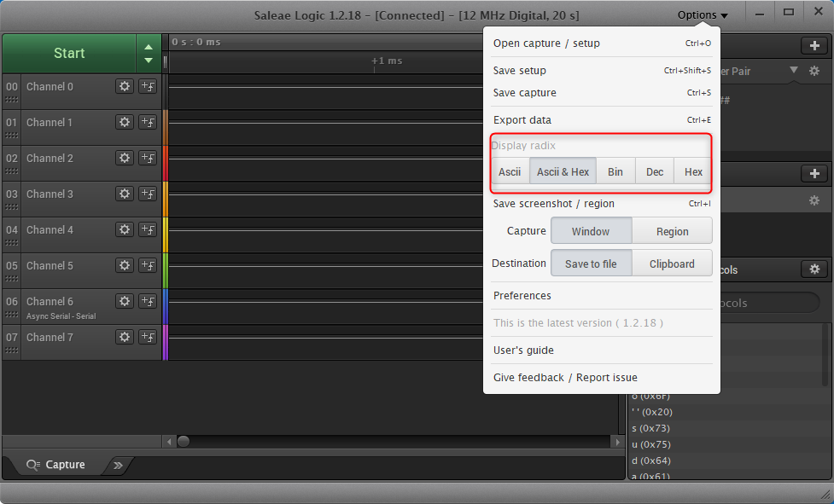The image size is (834, 504).
Task: Select Ascii display radix
Action: [x=510, y=171]
